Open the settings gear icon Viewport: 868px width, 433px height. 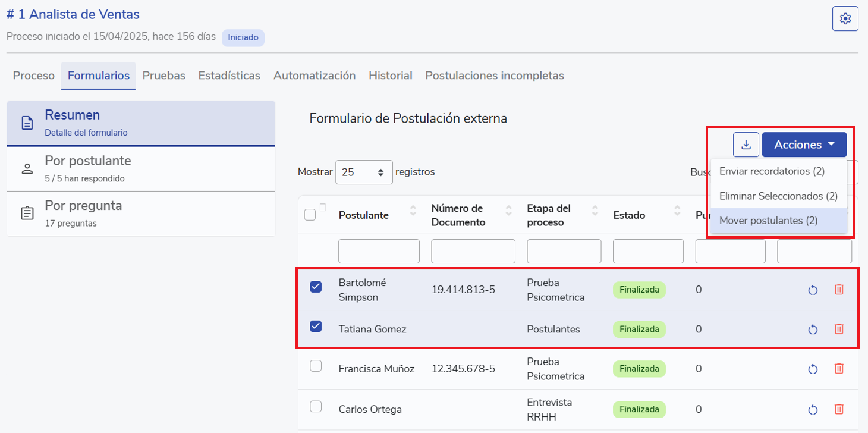845,19
